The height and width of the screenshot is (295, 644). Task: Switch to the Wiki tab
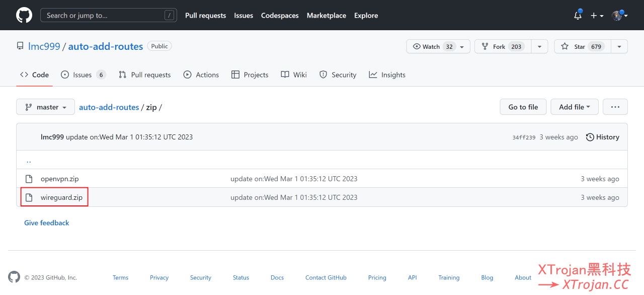click(294, 75)
